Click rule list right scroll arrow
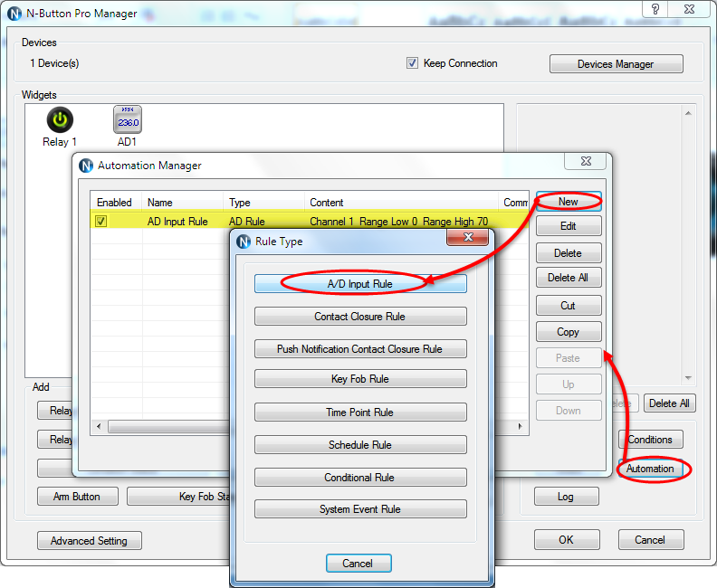This screenshot has width=717, height=588. click(x=521, y=426)
